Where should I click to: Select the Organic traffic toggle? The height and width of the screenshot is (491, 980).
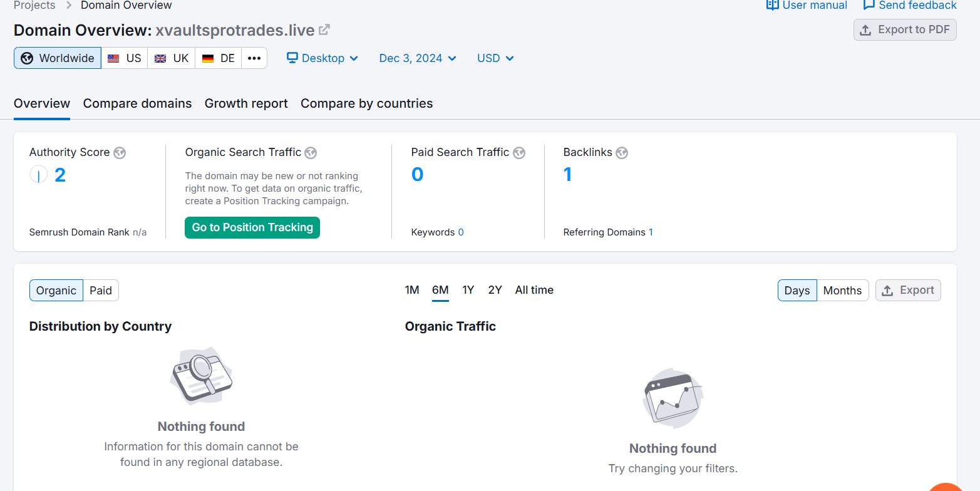(56, 291)
